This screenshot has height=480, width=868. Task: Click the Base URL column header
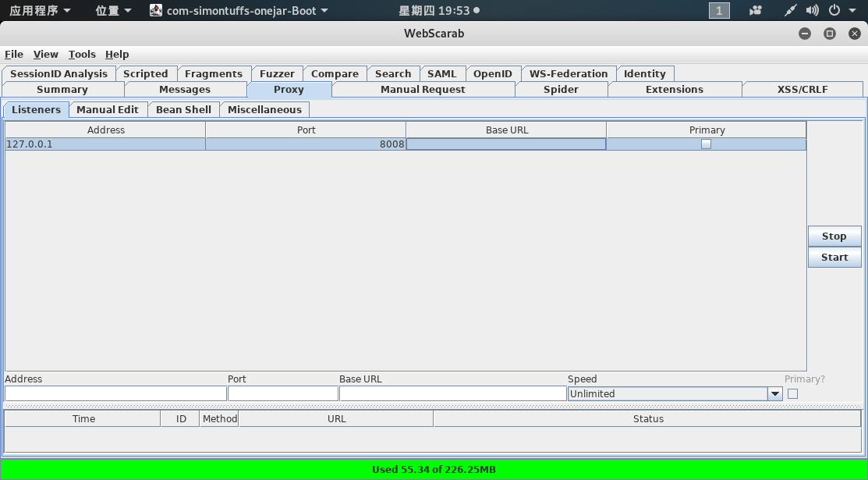coord(506,130)
